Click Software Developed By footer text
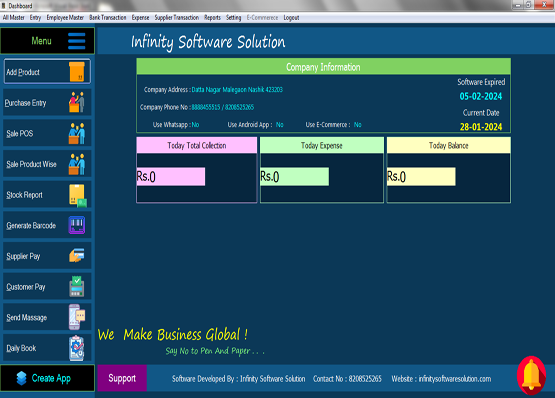 tap(239, 379)
